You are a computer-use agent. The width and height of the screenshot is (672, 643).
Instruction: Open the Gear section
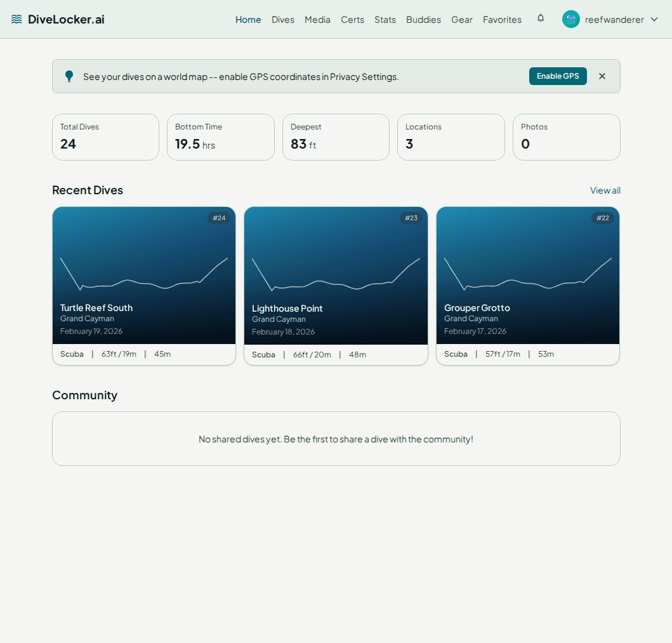coord(462,20)
